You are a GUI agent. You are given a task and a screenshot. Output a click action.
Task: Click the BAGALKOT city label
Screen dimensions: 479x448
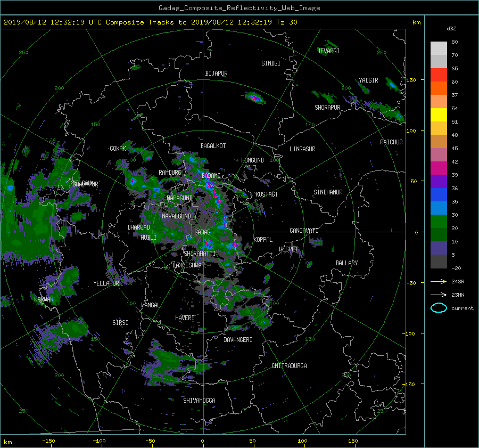tap(213, 146)
